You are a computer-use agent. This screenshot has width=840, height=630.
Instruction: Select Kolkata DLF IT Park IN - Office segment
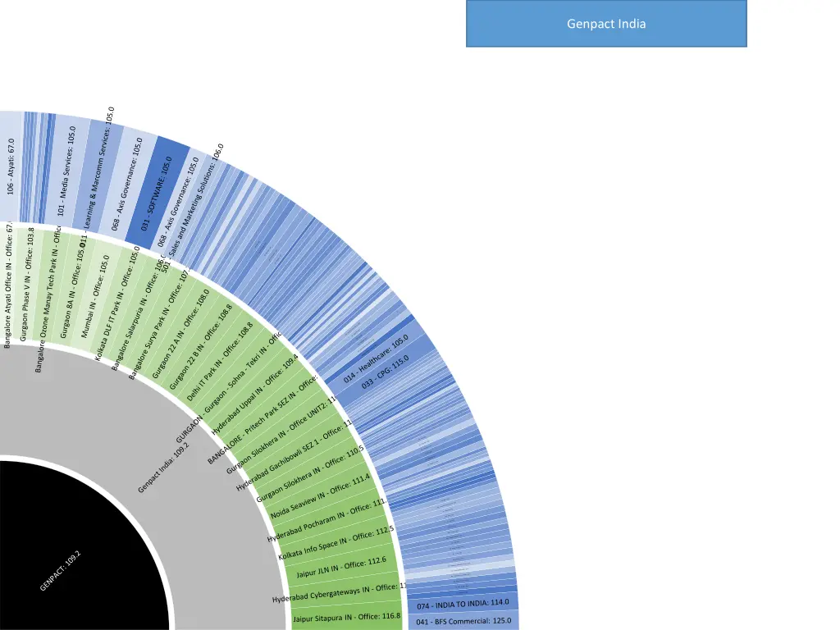117,304
